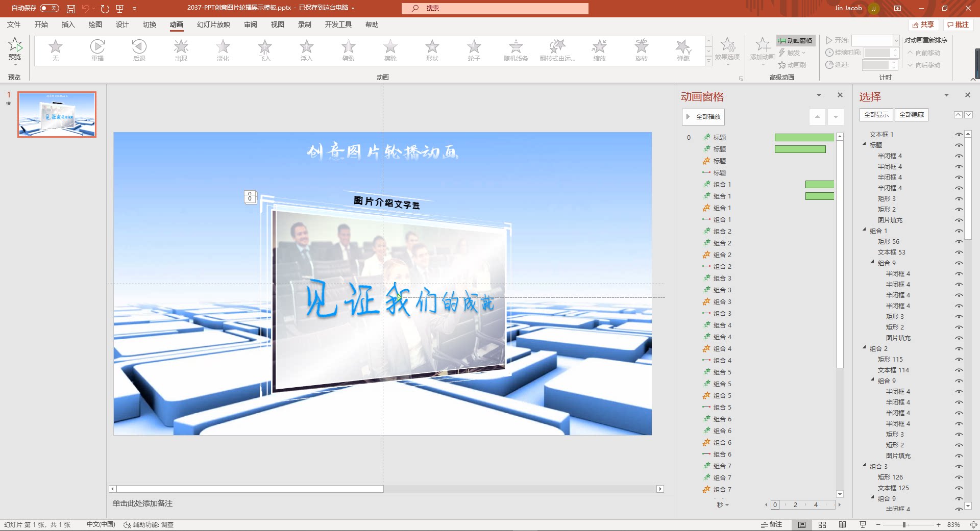Click the 共享 share button
The image size is (980, 531).
(923, 24)
